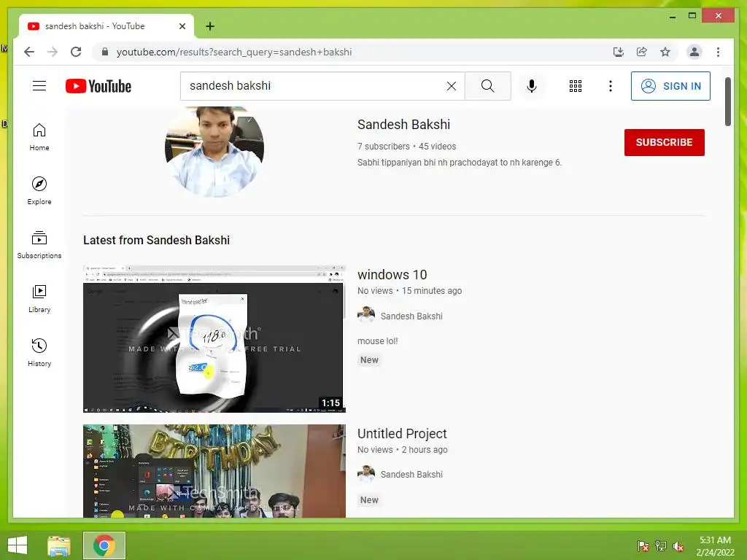Click channel name under Untitled Project video

point(411,474)
